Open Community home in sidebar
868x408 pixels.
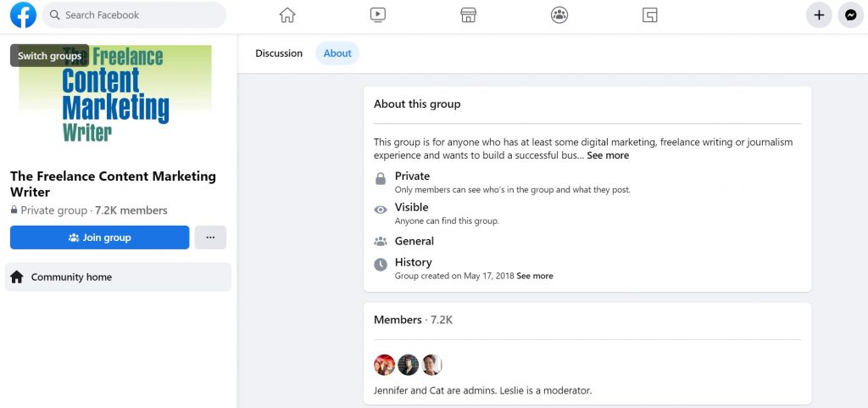tap(118, 277)
